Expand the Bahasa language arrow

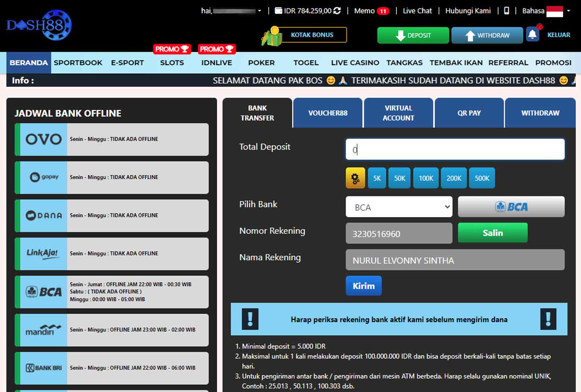point(569,11)
